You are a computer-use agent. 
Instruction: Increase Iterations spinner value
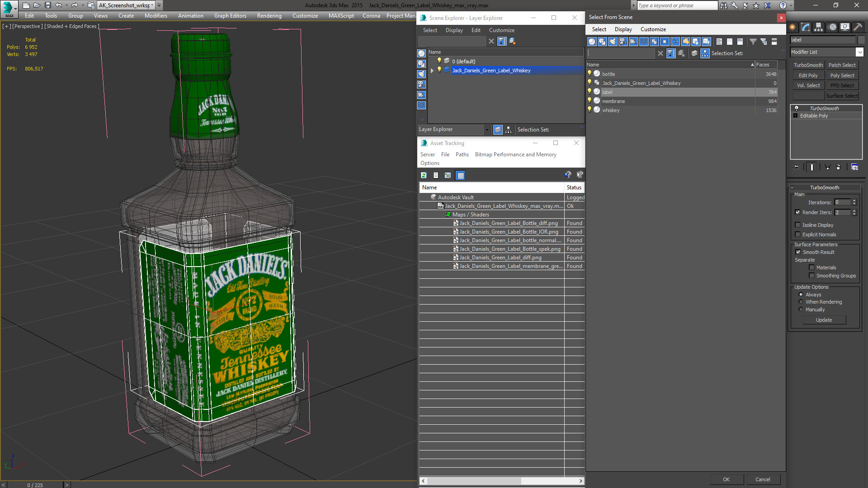pyautogui.click(x=854, y=201)
